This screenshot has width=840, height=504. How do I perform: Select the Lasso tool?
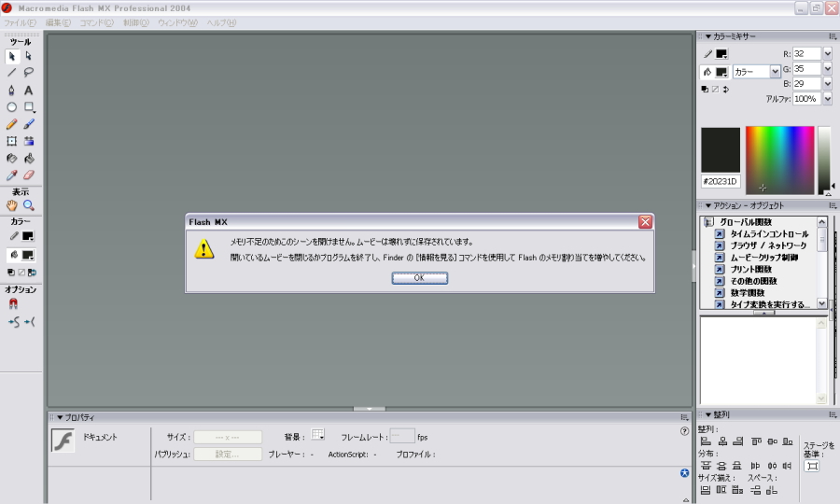[28, 72]
